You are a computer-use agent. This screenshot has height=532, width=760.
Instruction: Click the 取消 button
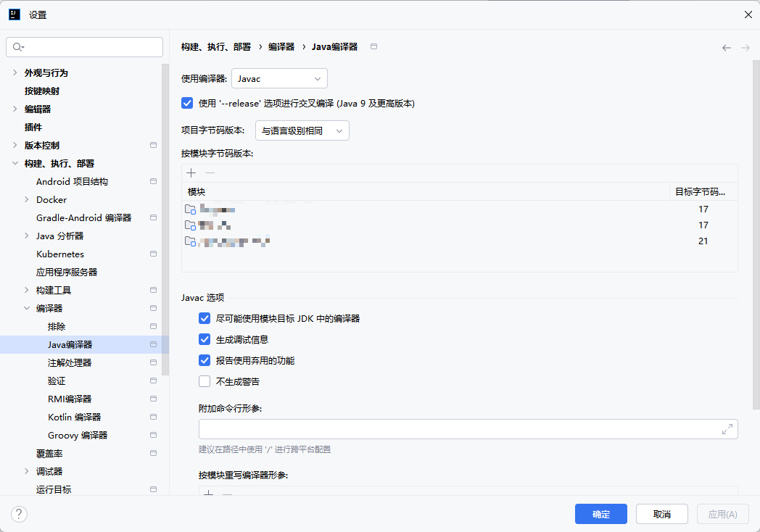click(661, 514)
